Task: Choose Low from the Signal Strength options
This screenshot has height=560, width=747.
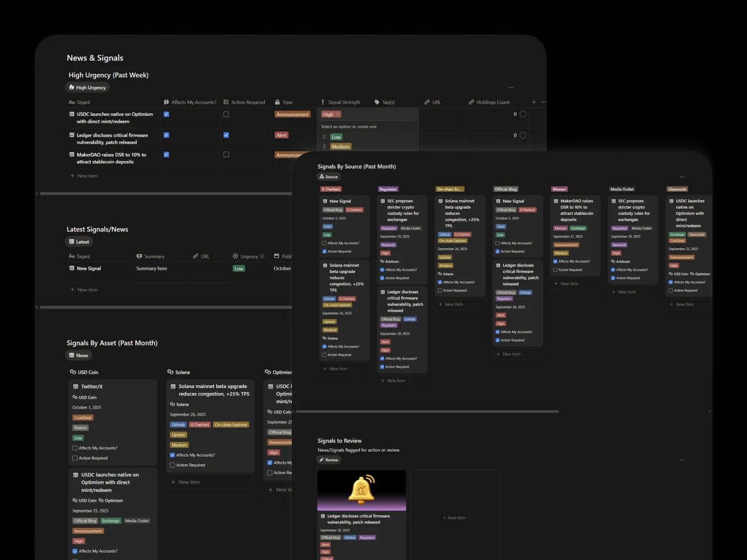Action: 336,137
